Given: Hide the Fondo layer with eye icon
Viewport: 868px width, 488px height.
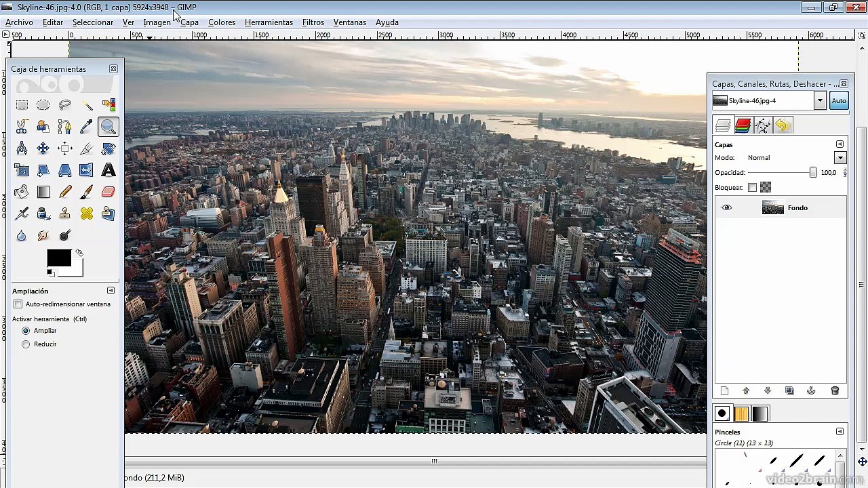Looking at the screenshot, I should tap(727, 208).
